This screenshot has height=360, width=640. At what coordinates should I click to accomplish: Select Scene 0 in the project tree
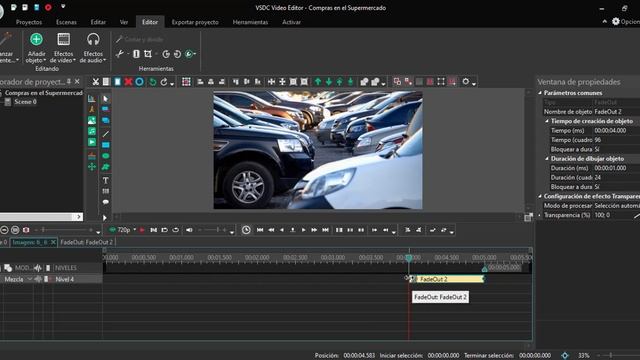coord(25,102)
